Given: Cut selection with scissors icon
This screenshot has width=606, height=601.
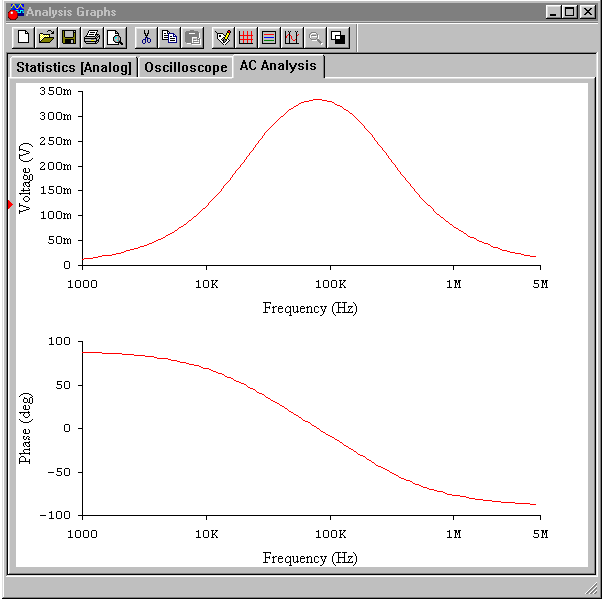Looking at the screenshot, I should point(146,37).
